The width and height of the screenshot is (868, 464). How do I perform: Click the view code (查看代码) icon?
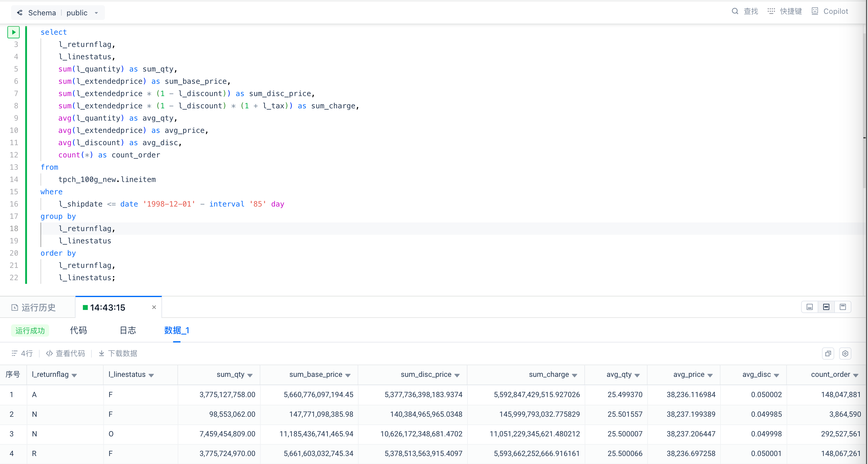point(49,353)
